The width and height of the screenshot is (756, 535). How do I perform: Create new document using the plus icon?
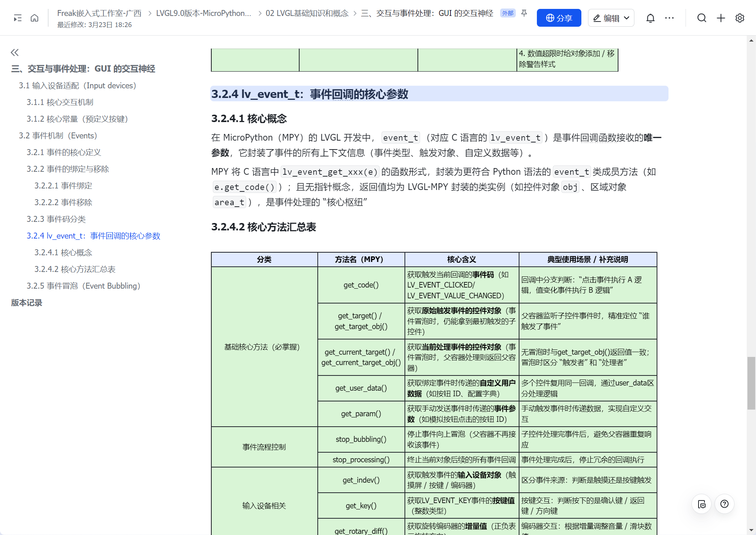(720, 17)
